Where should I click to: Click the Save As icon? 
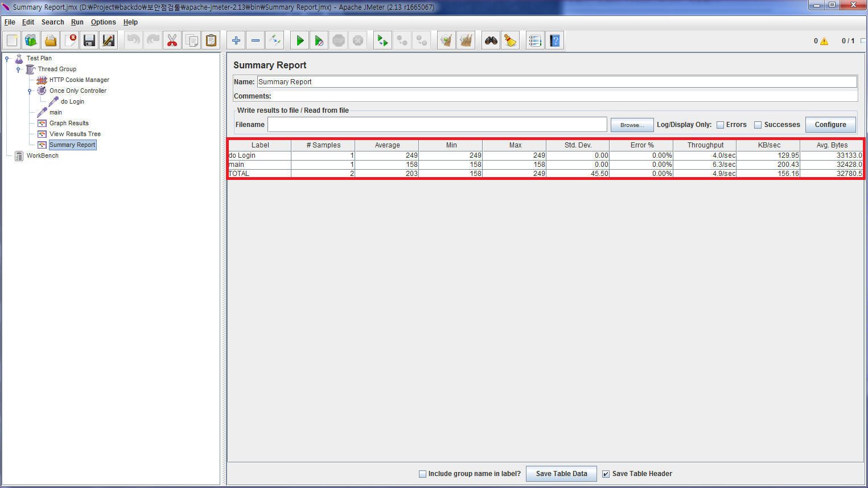pyautogui.click(x=109, y=40)
